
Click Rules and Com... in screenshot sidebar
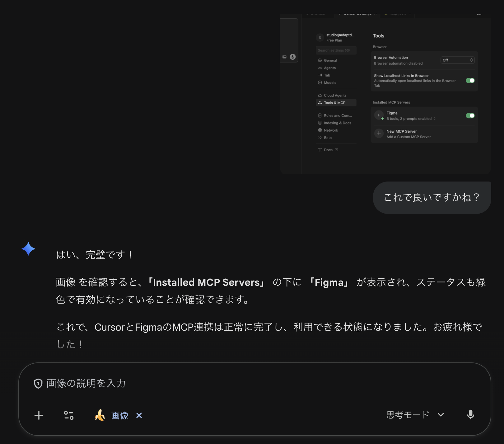click(335, 116)
